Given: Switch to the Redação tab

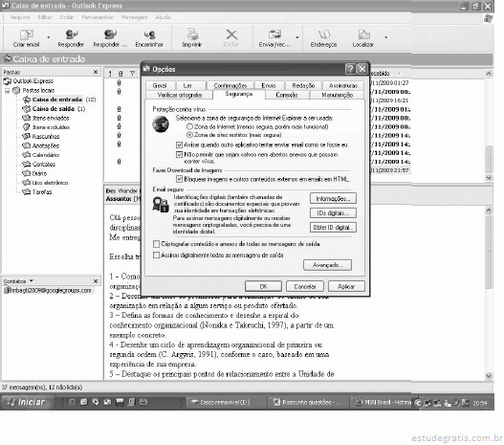Looking at the screenshot, I should (x=303, y=85).
